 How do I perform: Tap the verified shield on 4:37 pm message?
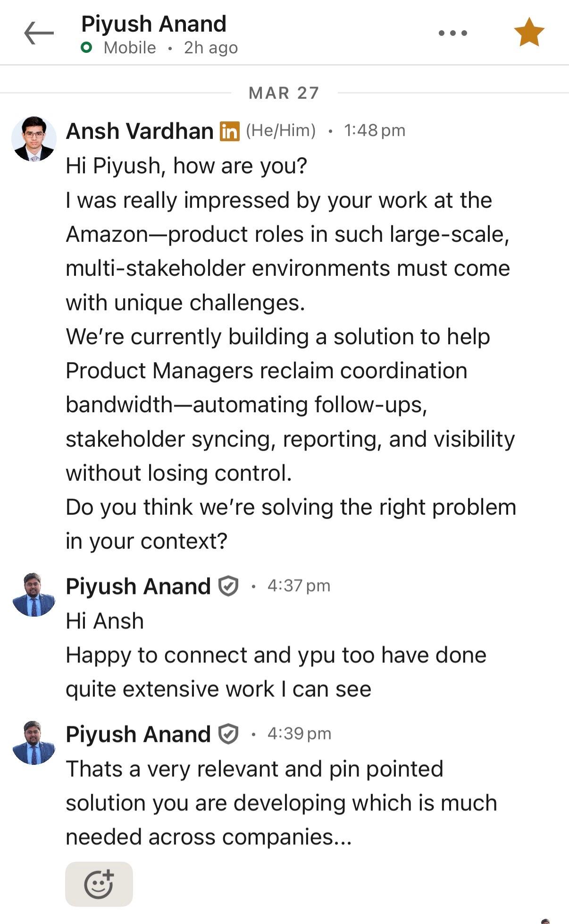(x=228, y=586)
